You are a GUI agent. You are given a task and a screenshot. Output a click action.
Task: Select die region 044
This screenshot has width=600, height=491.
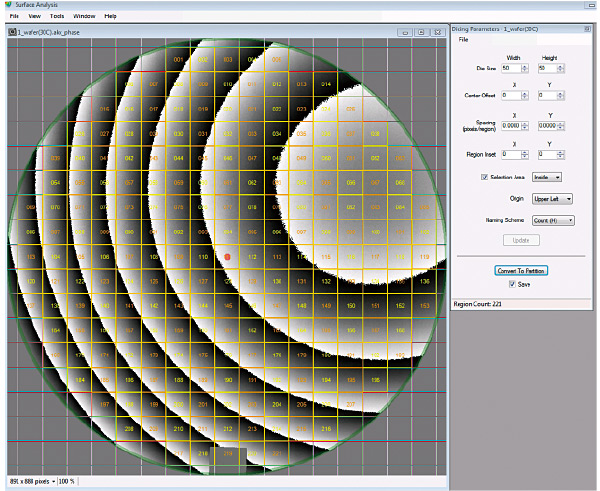point(178,158)
